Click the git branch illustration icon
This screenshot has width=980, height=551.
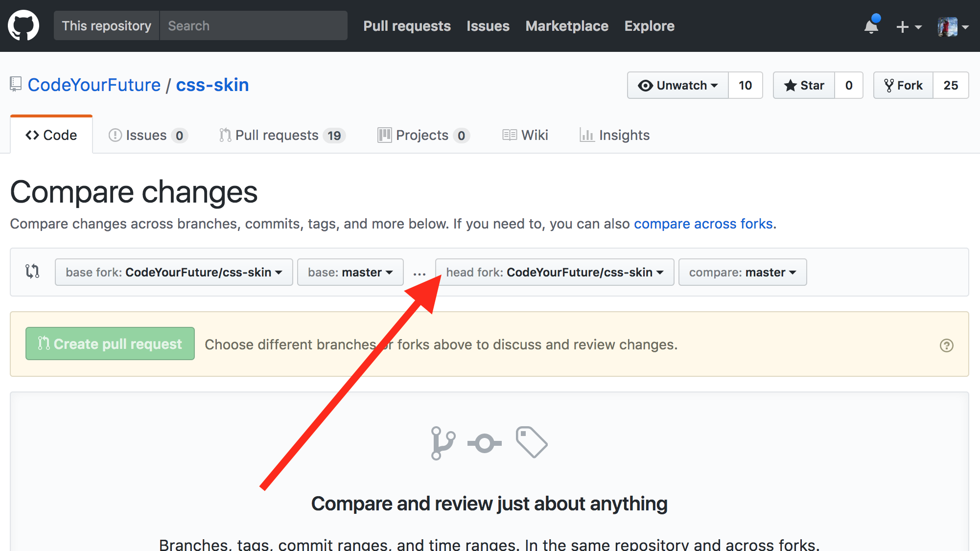point(443,443)
